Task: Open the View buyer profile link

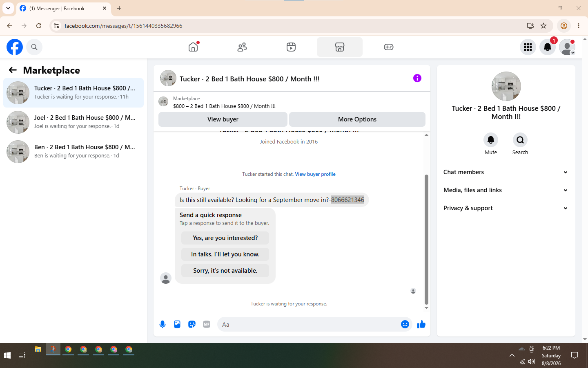Action: [315, 174]
